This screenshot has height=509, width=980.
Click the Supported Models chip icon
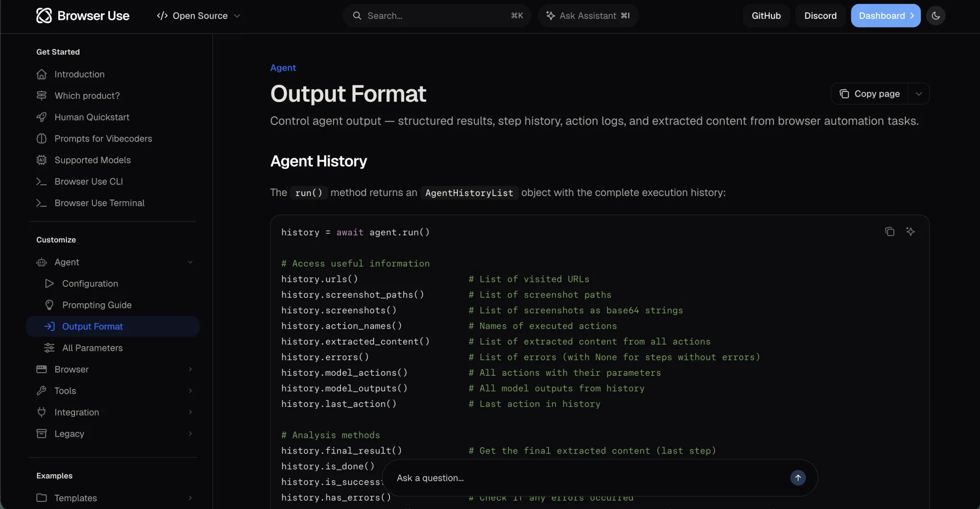click(x=42, y=160)
